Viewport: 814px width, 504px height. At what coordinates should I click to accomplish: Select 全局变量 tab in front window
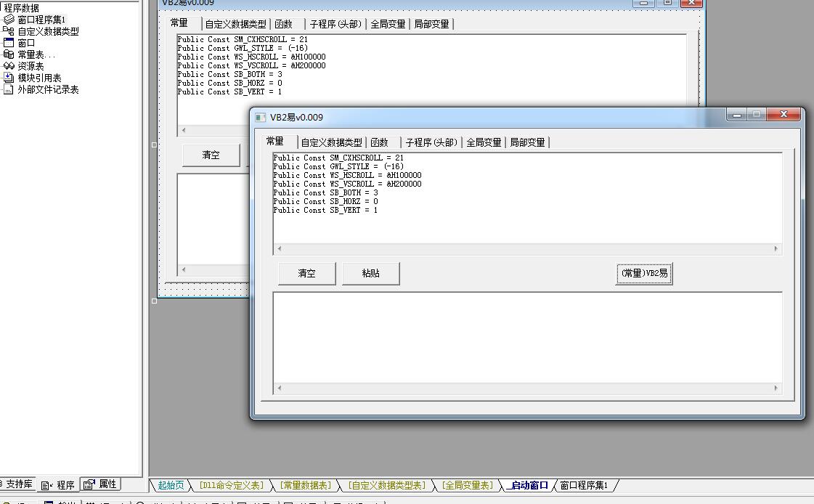coord(484,142)
